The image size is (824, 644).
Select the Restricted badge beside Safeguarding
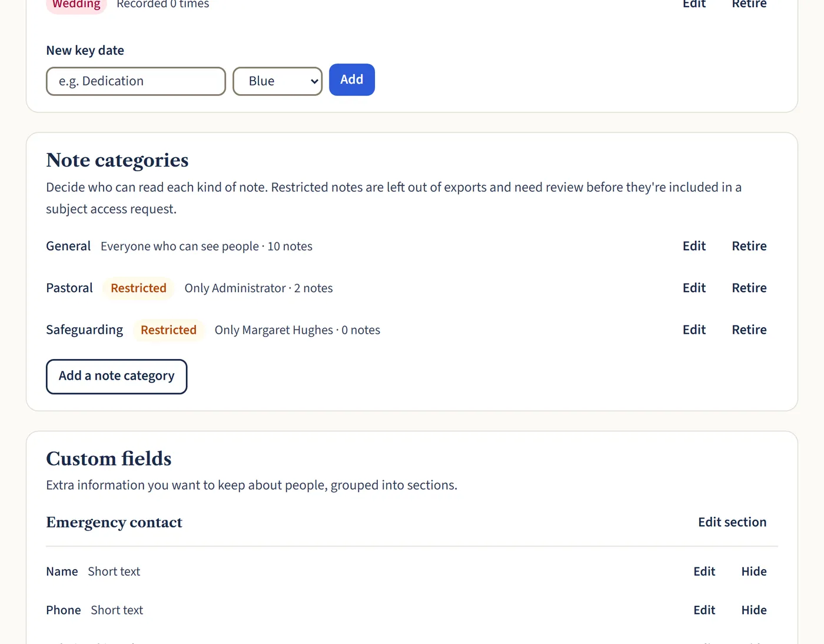point(168,330)
